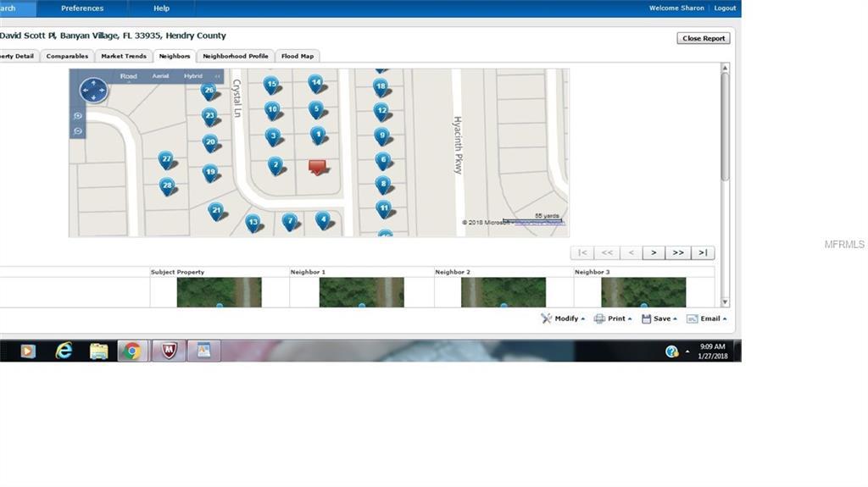The height and width of the screenshot is (487, 868).
Task: Click map pin number 19
Action: (x=210, y=174)
